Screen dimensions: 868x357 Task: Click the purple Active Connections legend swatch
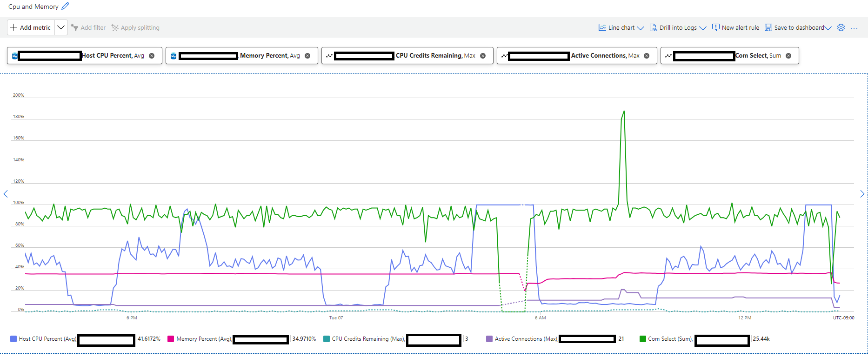(489, 339)
